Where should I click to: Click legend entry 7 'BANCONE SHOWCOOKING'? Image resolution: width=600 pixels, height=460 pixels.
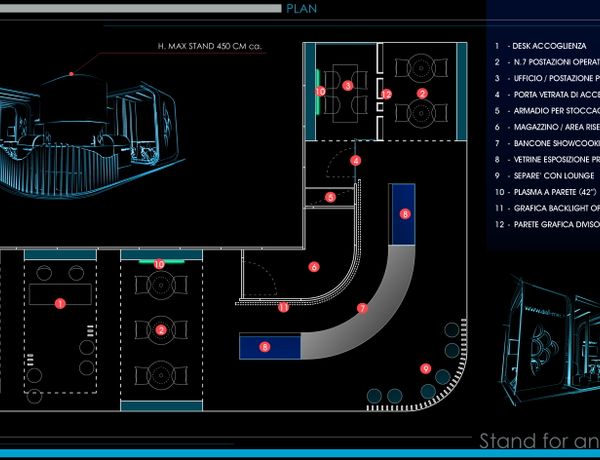tap(546, 143)
